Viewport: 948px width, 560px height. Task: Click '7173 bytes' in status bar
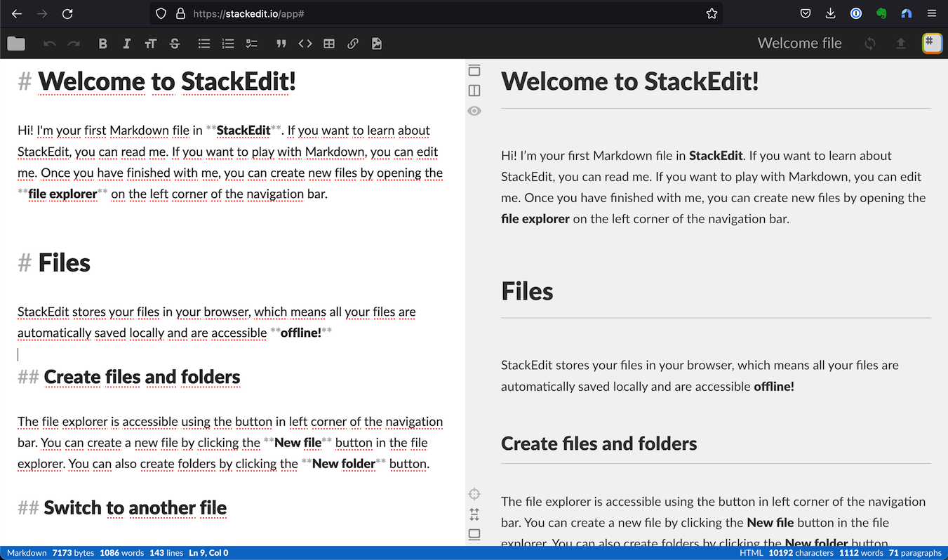(x=73, y=553)
